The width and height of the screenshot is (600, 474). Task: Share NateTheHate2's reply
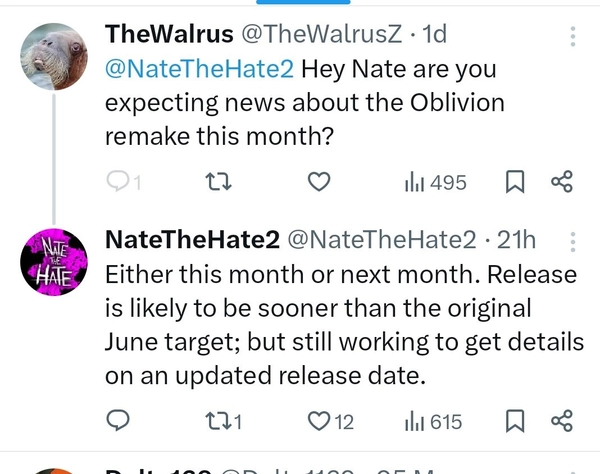click(x=563, y=421)
